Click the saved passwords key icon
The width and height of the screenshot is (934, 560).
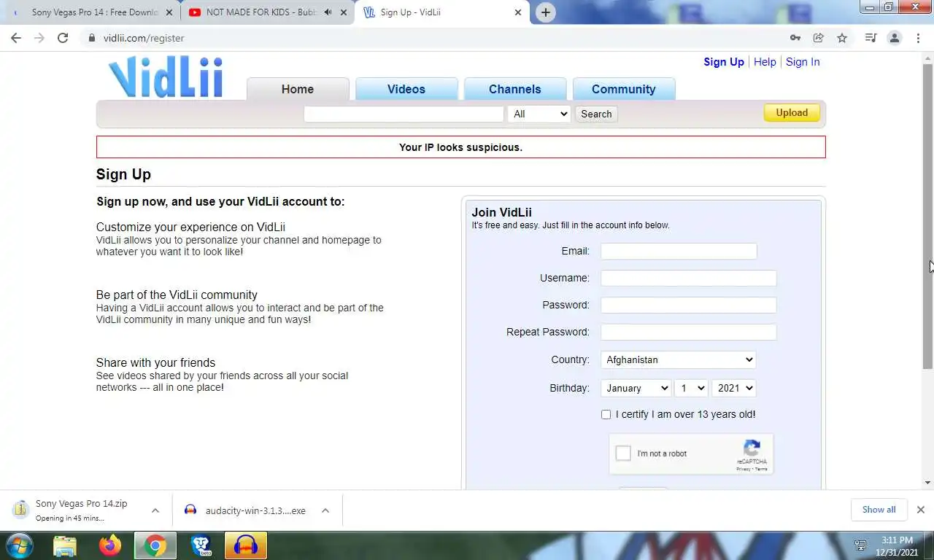tap(795, 38)
